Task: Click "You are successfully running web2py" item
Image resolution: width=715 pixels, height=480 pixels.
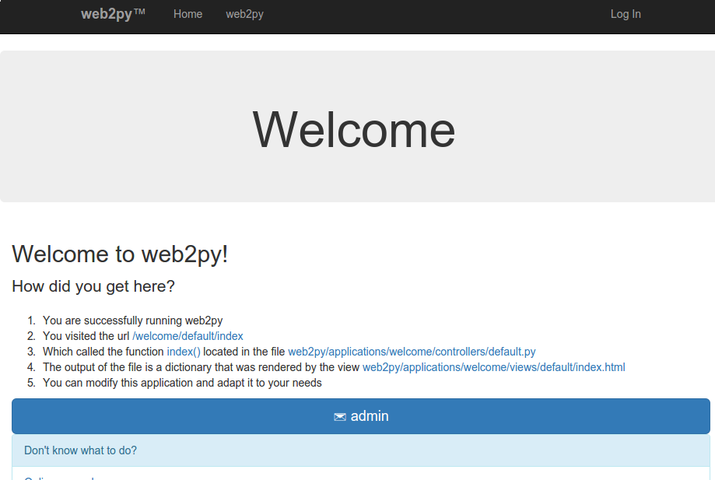Action: click(x=133, y=320)
